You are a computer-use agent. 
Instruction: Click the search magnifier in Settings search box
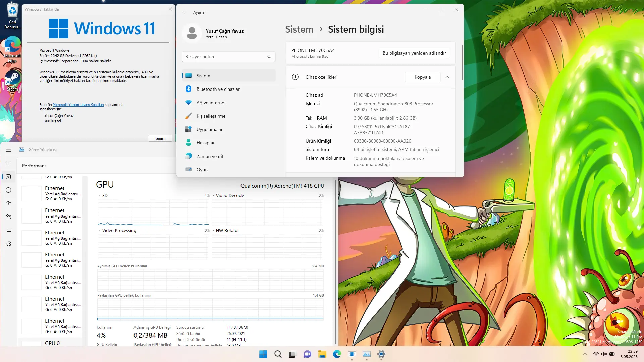pyautogui.click(x=269, y=57)
